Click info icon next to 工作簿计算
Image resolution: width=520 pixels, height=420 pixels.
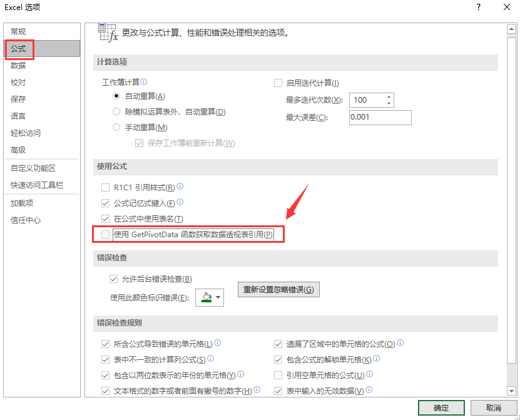coord(143,81)
